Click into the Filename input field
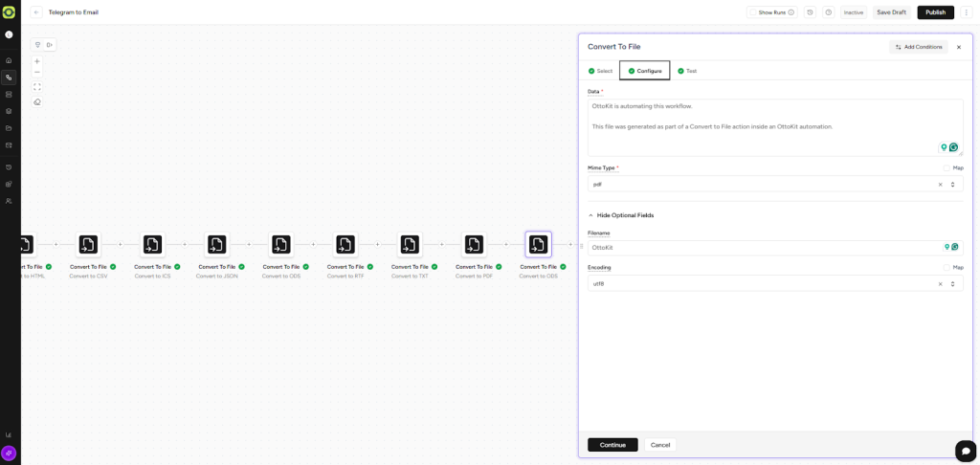 tap(761, 248)
